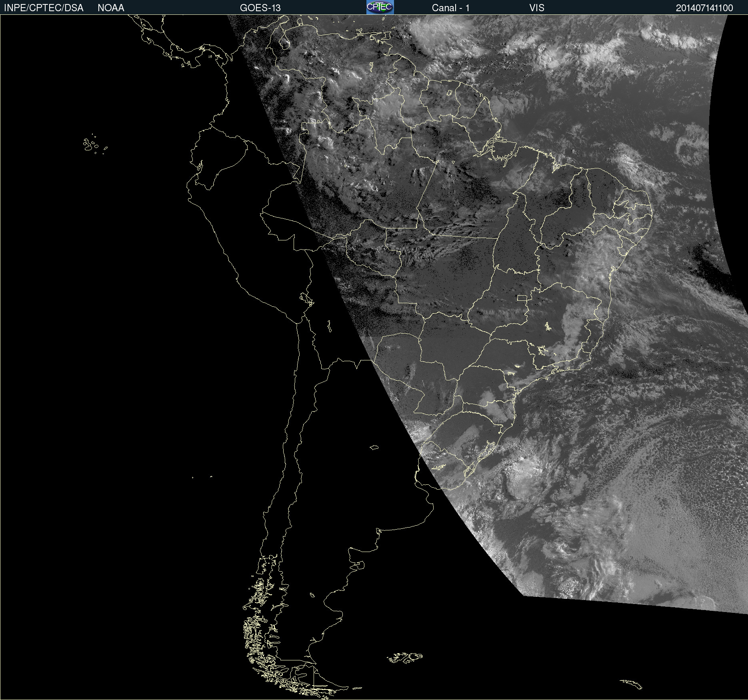Click the Canal - 1 label
This screenshot has width=748, height=700.
(x=451, y=8)
